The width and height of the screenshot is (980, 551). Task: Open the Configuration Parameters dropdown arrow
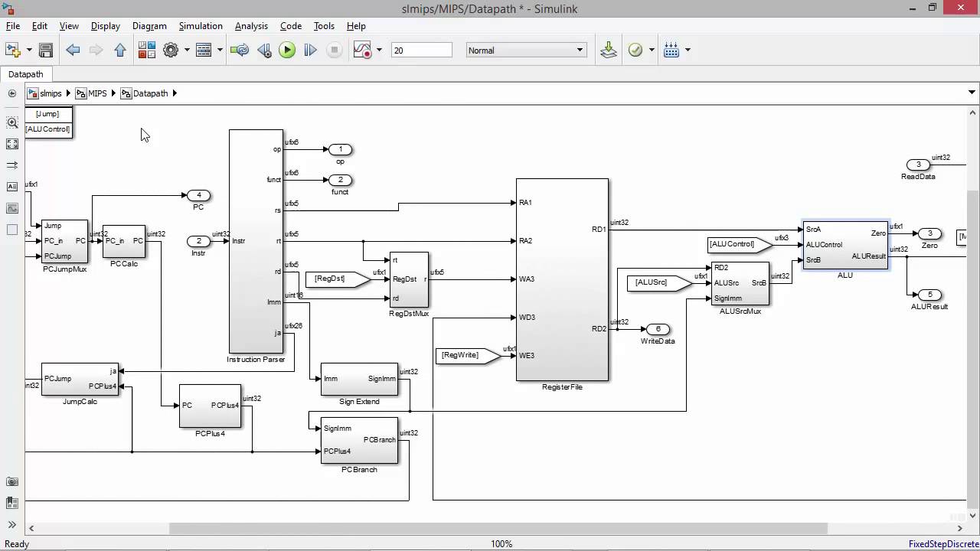coord(187,50)
